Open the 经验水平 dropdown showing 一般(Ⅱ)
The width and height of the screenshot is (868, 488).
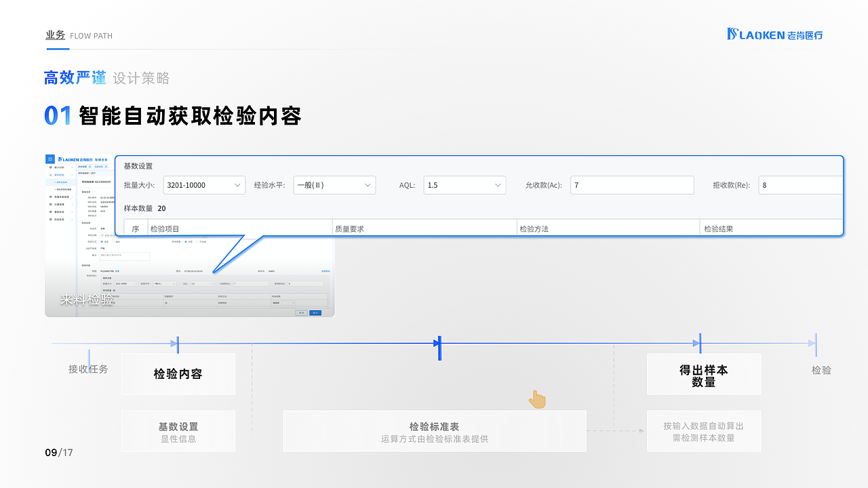(x=334, y=184)
